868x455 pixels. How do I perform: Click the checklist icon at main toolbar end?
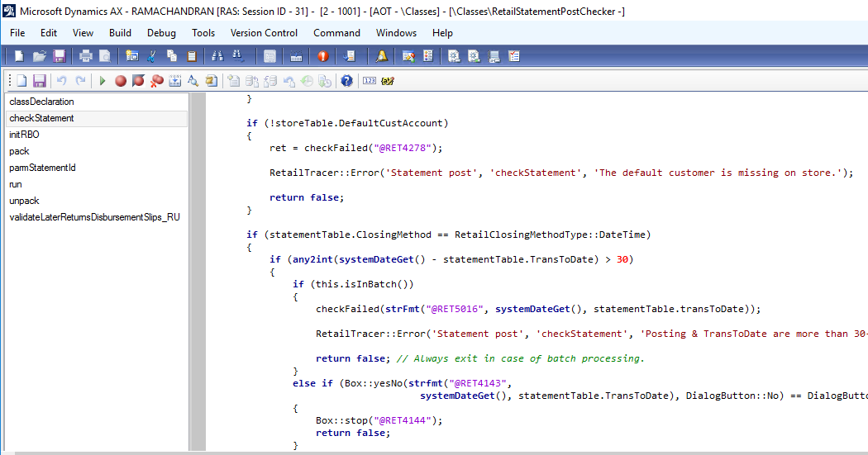(514, 56)
